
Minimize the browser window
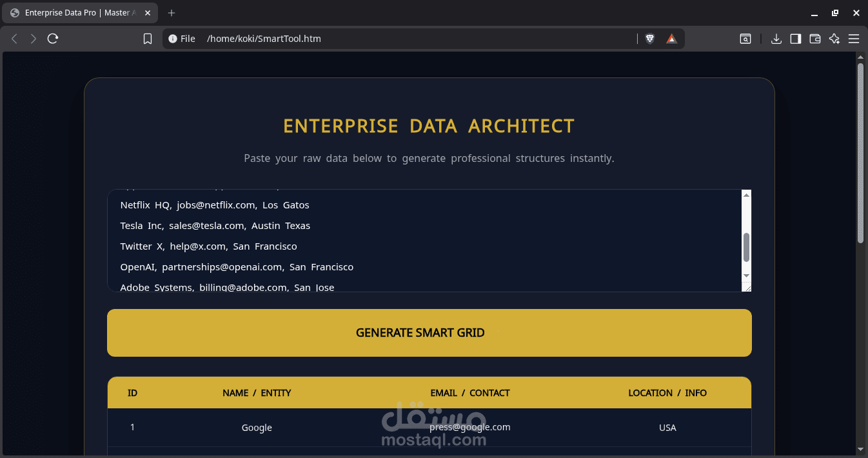coord(815,13)
